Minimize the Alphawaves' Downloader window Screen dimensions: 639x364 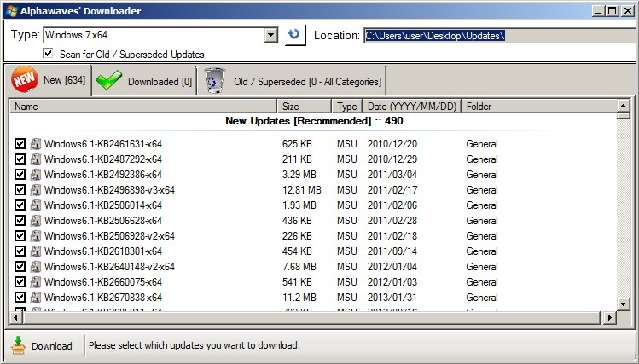598,11
